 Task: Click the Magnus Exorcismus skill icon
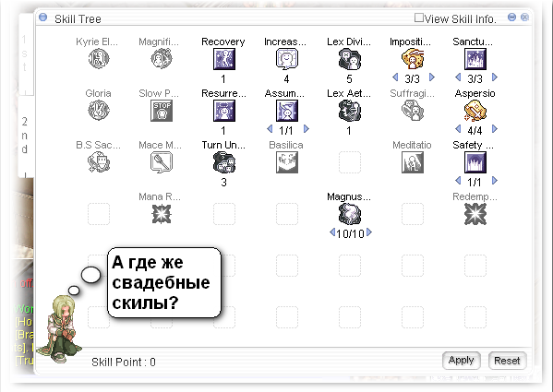pos(350,214)
